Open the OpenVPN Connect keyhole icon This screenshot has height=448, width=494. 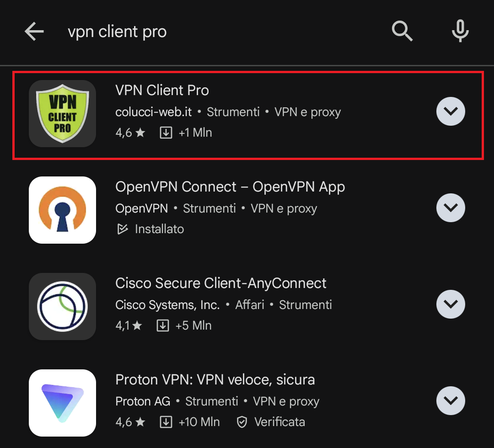click(62, 210)
